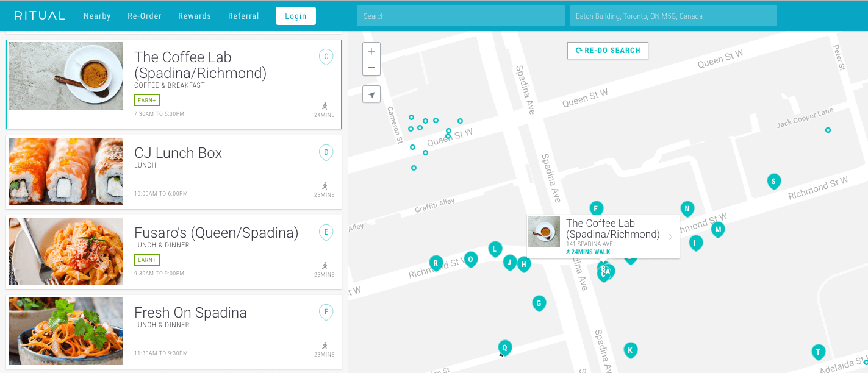Zoom in on the map
This screenshot has width=868, height=373.
click(371, 51)
